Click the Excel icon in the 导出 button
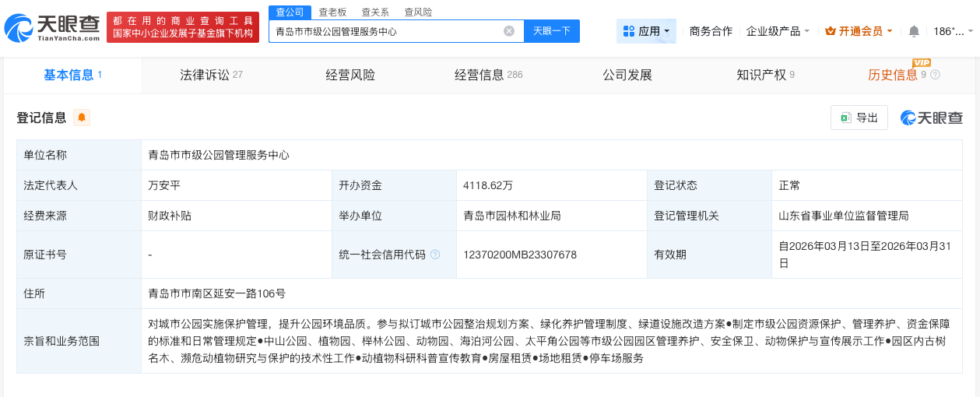980x397 pixels. point(845,118)
